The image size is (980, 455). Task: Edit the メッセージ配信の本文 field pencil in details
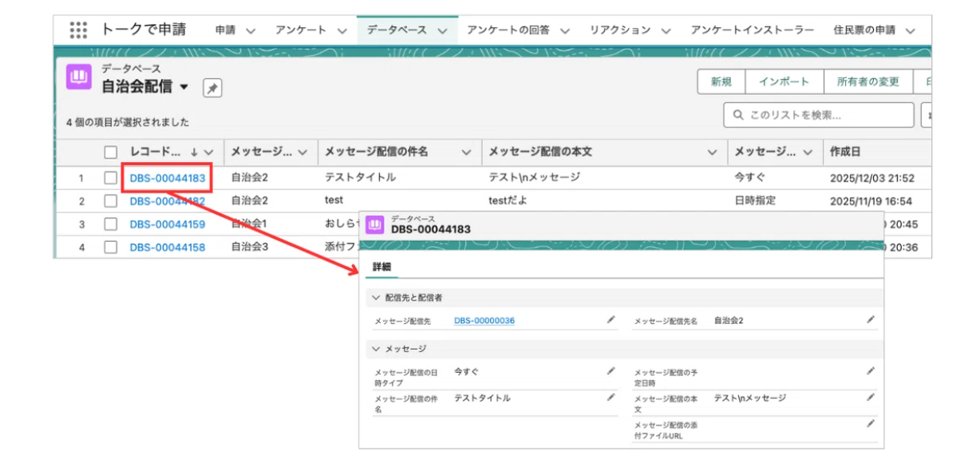click(871, 397)
